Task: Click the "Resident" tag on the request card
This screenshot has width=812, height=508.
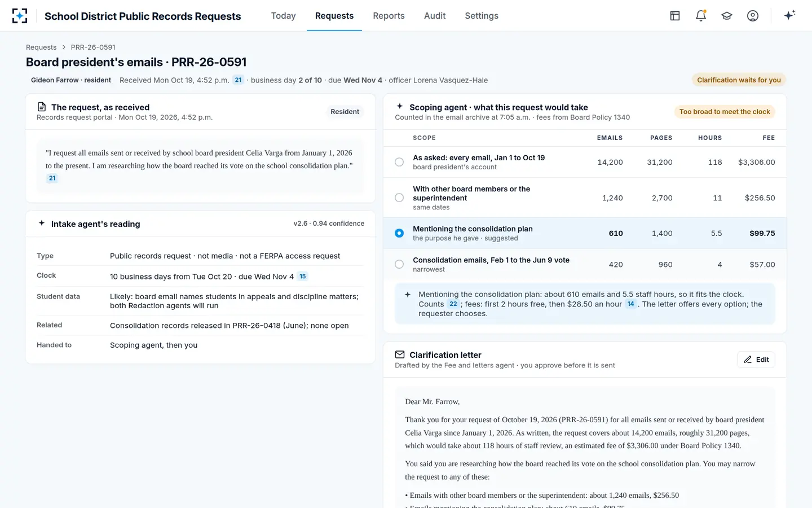Action: [345, 112]
